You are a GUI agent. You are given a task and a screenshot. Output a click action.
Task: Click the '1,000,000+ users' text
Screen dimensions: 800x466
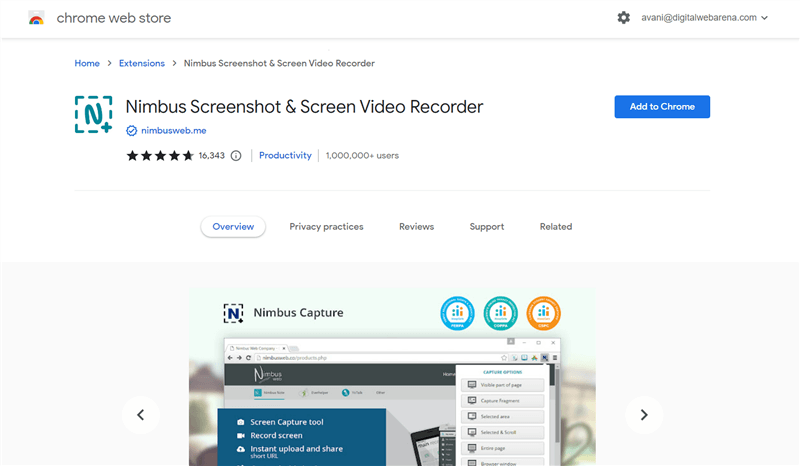[x=362, y=156]
